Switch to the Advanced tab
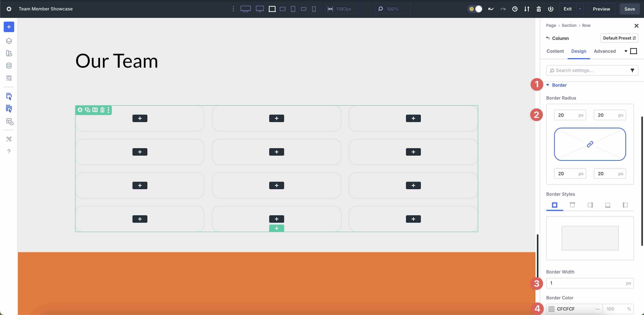Viewport: 644px width, 315px height. tap(604, 51)
